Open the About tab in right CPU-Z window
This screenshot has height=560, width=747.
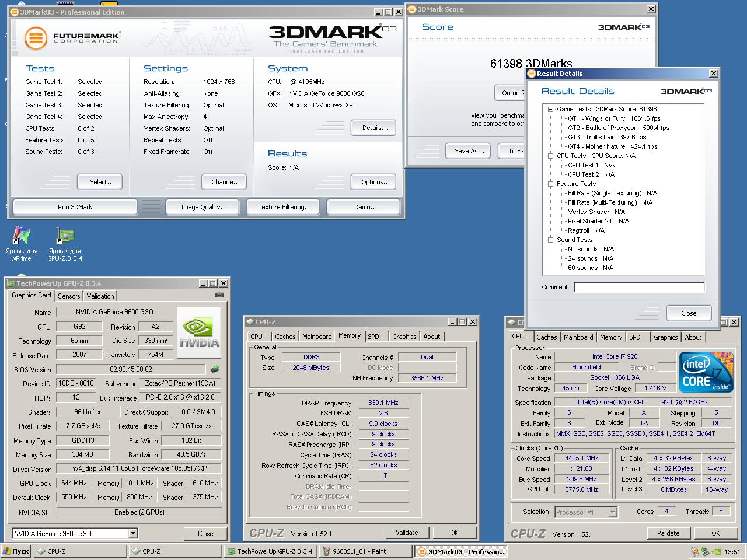coord(693,337)
